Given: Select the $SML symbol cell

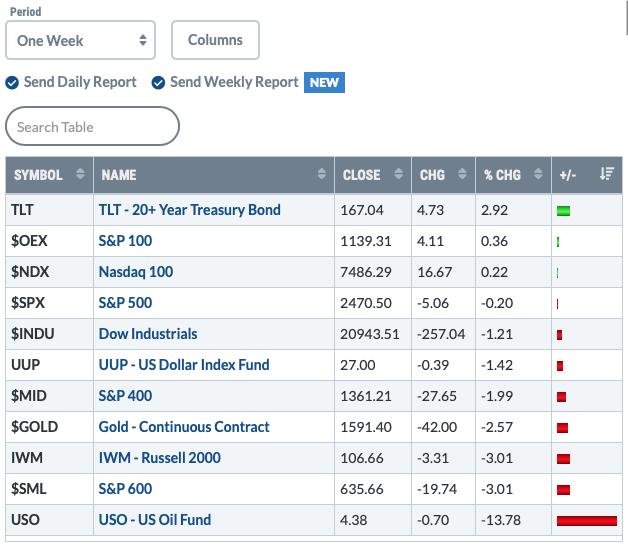Looking at the screenshot, I should (49, 489).
